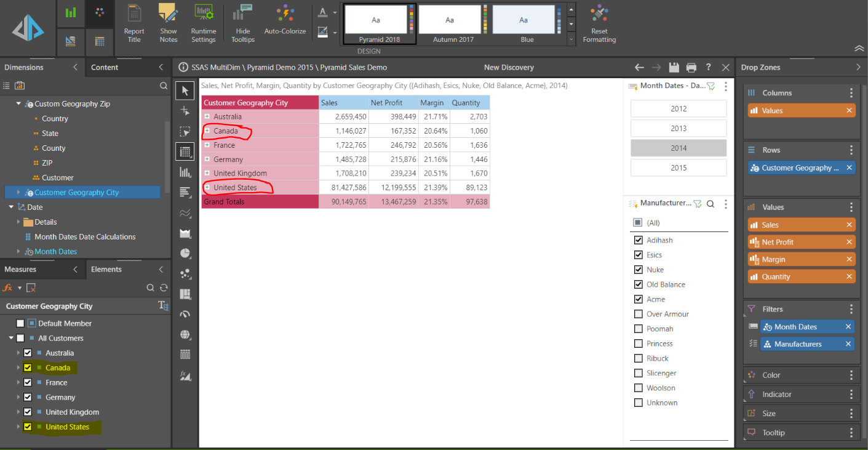The width and height of the screenshot is (868, 450).
Task: Expand the Month Dates hierarchy node
Action: 18,251
